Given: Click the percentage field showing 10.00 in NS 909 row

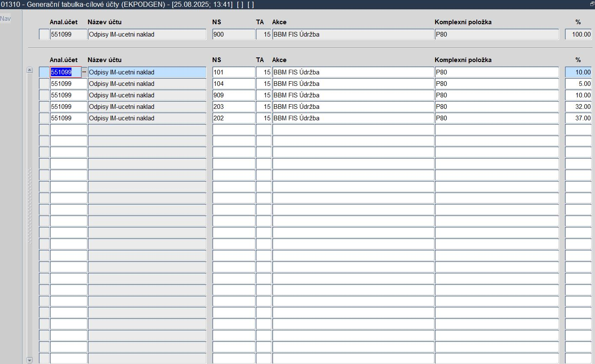Looking at the screenshot, I should pyautogui.click(x=578, y=95).
